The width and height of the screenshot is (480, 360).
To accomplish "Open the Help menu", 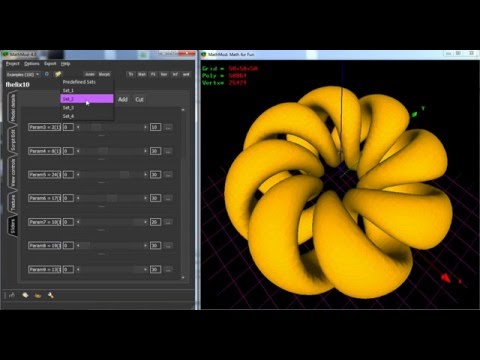I will tap(65, 64).
